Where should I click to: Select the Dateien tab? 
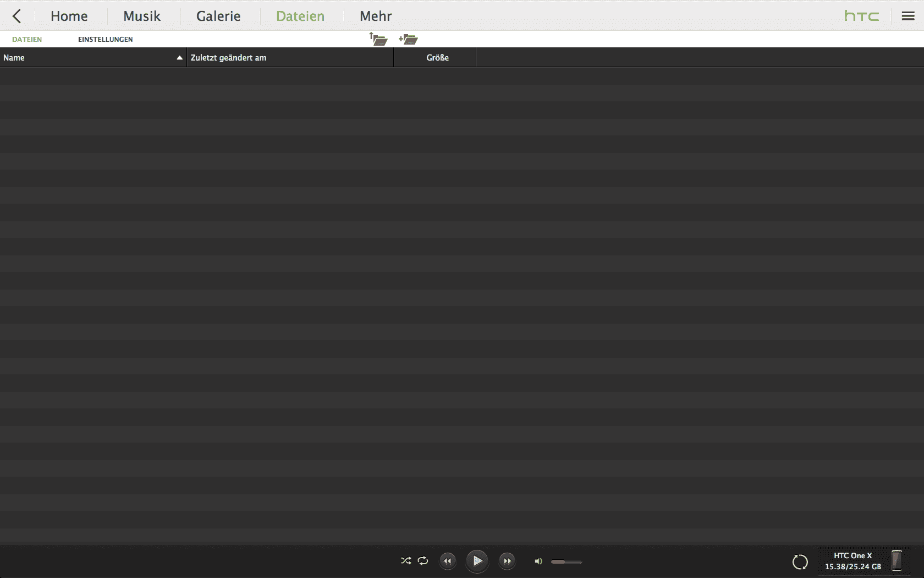[300, 16]
